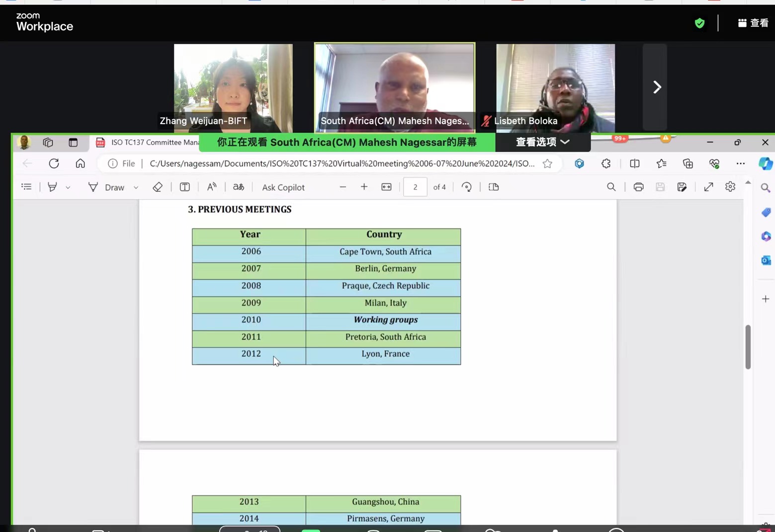Select the ISO TC137 Committee browser tab
775x532 pixels.
pyautogui.click(x=149, y=143)
